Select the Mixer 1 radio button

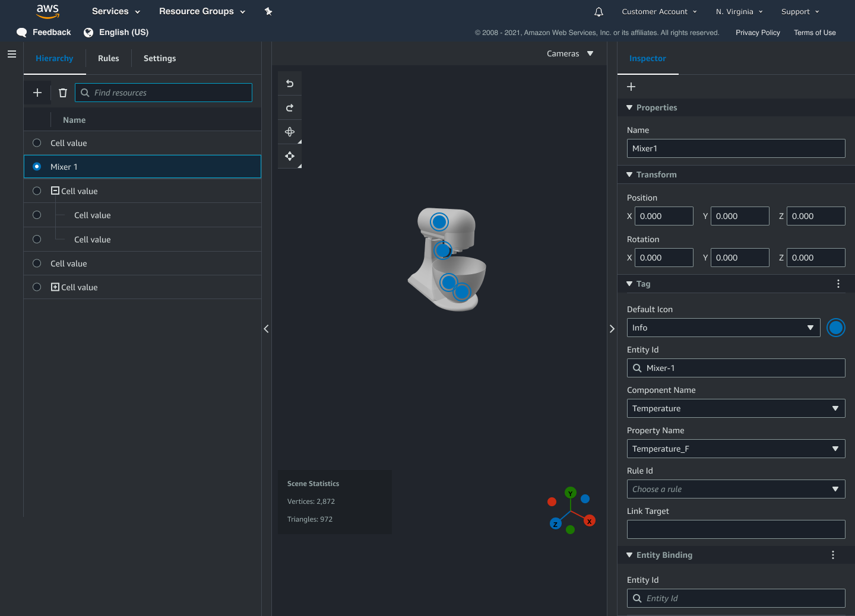coord(36,167)
